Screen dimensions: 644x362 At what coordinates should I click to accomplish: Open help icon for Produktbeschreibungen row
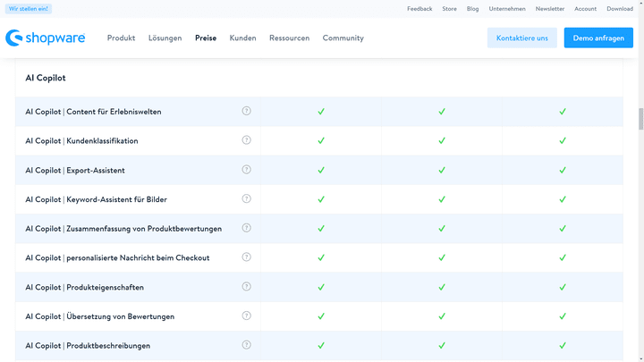[x=247, y=345]
